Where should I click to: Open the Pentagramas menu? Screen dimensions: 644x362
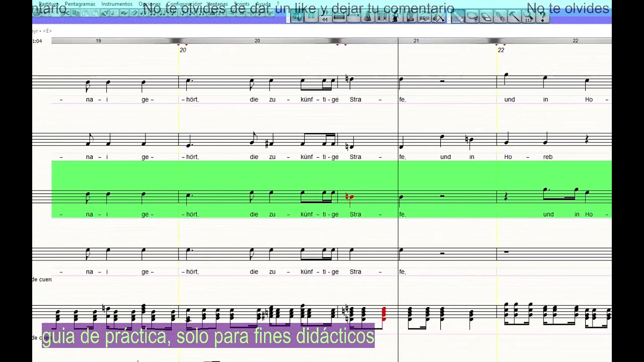[80, 4]
